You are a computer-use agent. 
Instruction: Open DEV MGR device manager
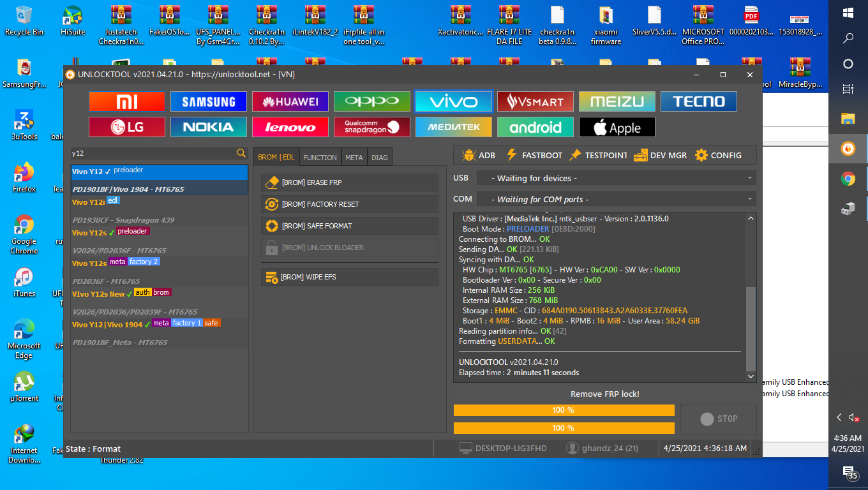pos(660,155)
